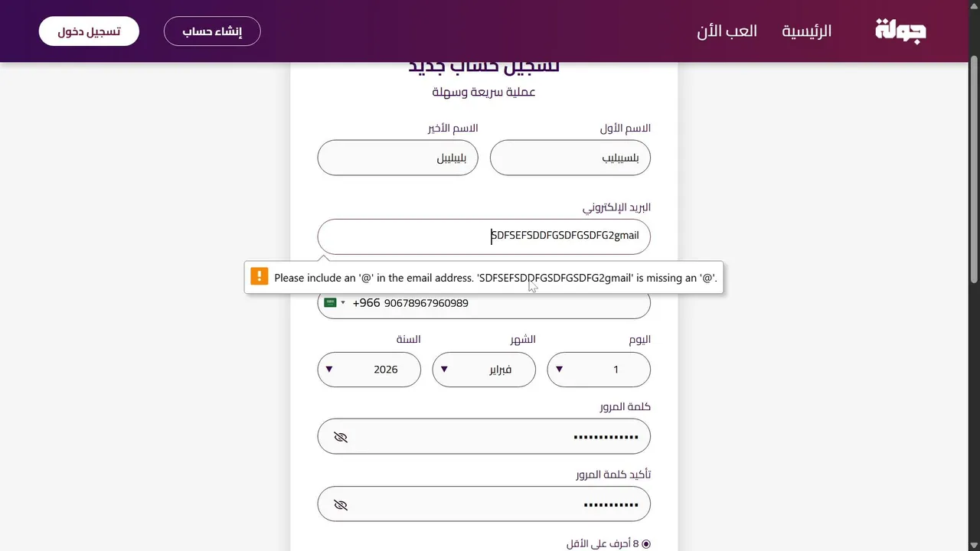Focus the first name input field

(x=570, y=158)
